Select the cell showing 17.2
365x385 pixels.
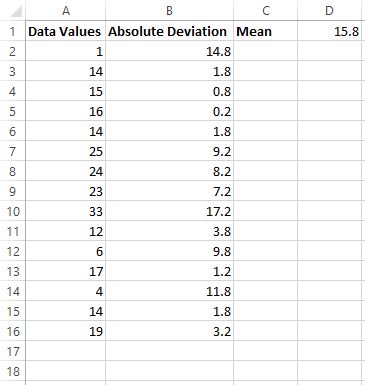169,211
